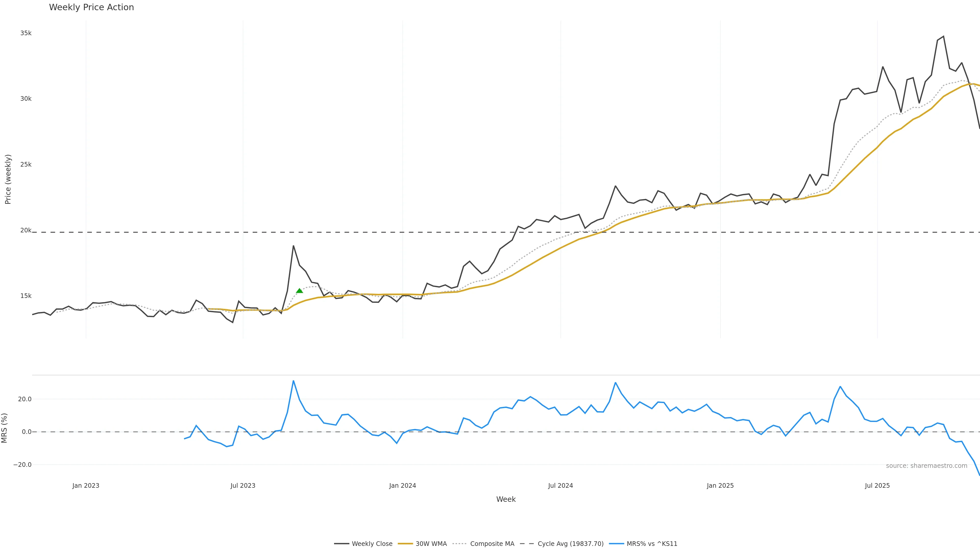
Task: Click the gold 30W WMA legend swatch
Action: pos(405,544)
